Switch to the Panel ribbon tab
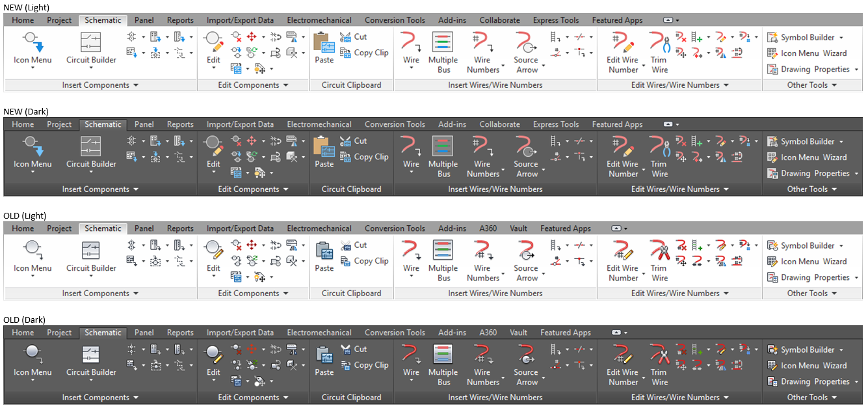This screenshot has width=868, height=408. [x=144, y=20]
